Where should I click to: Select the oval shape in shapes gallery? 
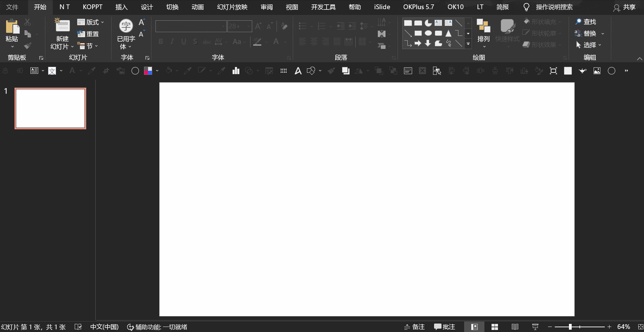coord(428,33)
